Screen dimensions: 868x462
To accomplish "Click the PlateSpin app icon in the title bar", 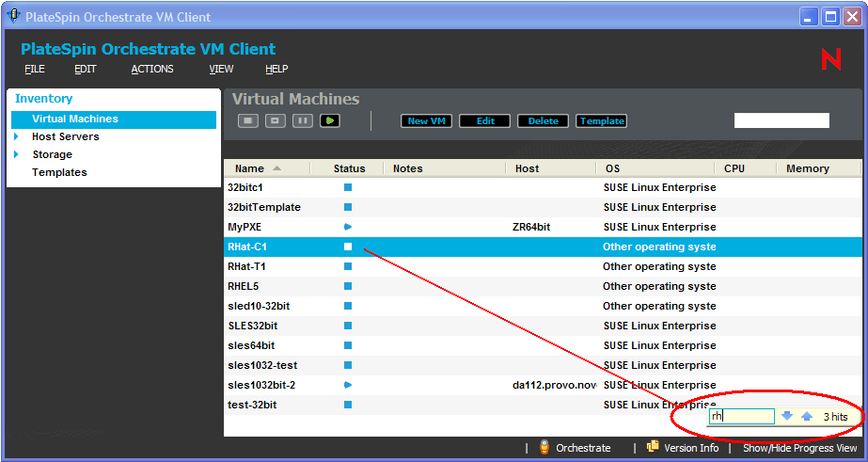I will [13, 17].
